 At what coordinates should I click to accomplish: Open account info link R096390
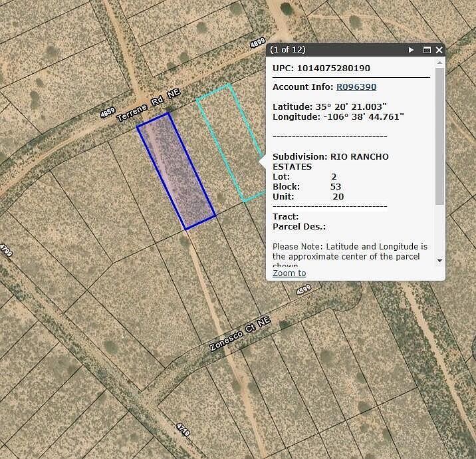pyautogui.click(x=356, y=87)
